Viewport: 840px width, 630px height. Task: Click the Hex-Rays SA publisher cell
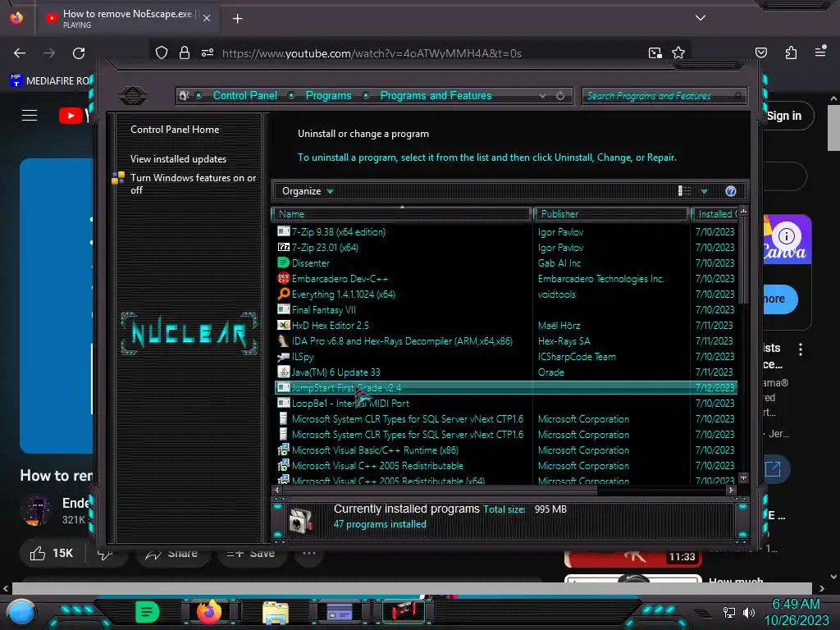(x=564, y=340)
